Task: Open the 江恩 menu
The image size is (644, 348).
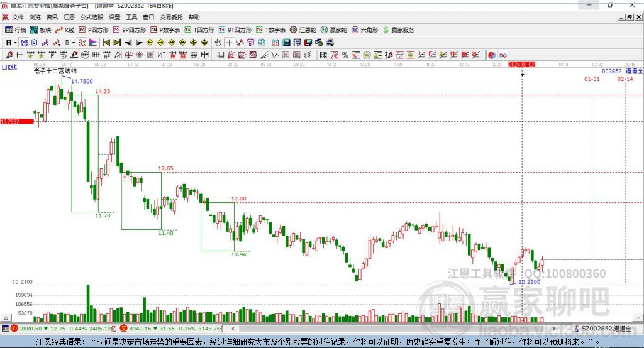Action: pos(69,17)
